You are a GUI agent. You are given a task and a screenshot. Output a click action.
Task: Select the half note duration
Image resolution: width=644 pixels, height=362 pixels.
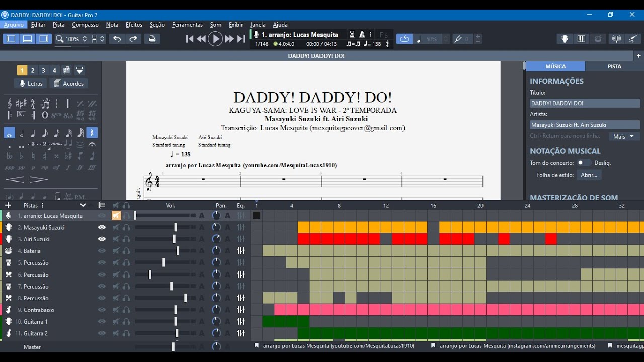click(22, 133)
